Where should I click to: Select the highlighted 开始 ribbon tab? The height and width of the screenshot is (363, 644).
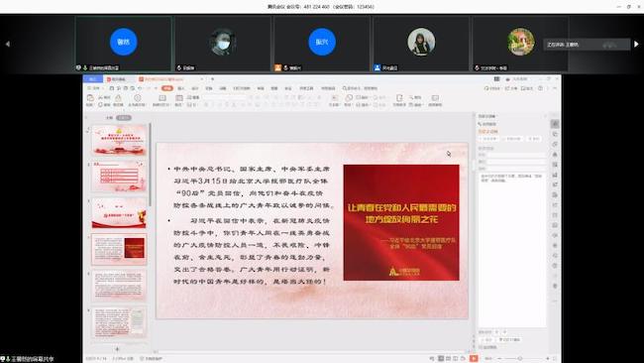pyautogui.click(x=167, y=88)
